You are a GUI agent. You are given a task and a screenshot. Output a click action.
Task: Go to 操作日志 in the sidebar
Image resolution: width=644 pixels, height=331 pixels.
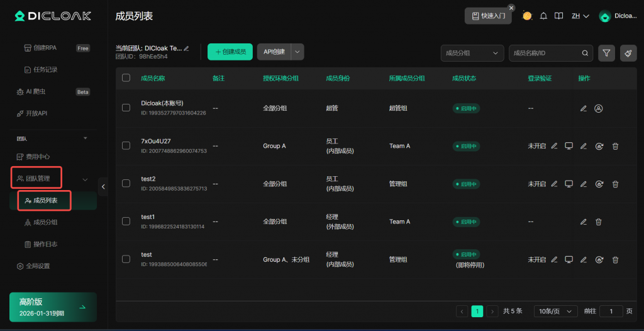pyautogui.click(x=49, y=244)
